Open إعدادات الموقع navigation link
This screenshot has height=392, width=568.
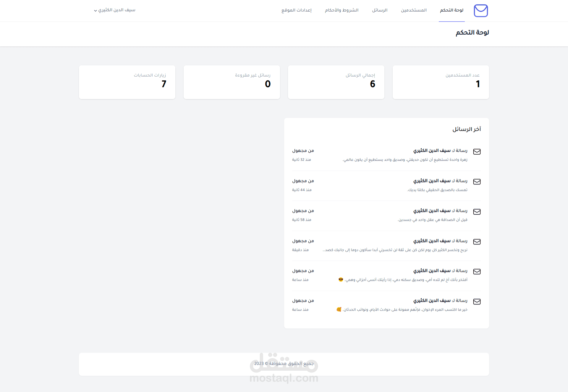296,10
